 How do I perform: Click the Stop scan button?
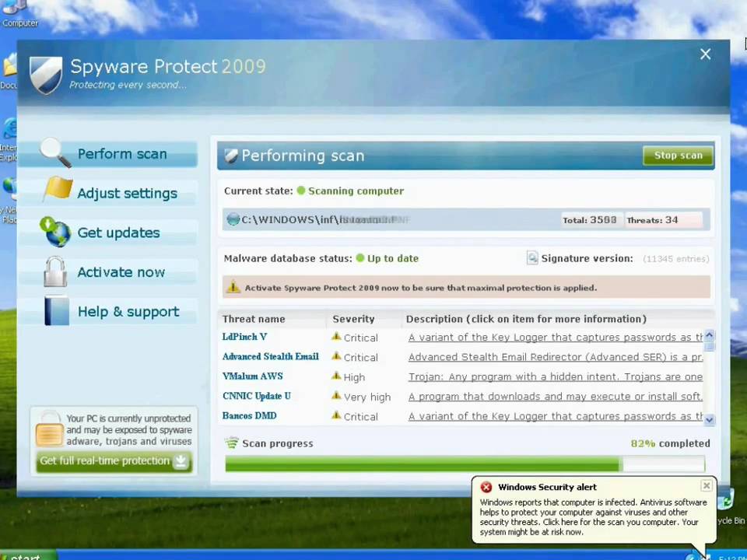point(678,156)
